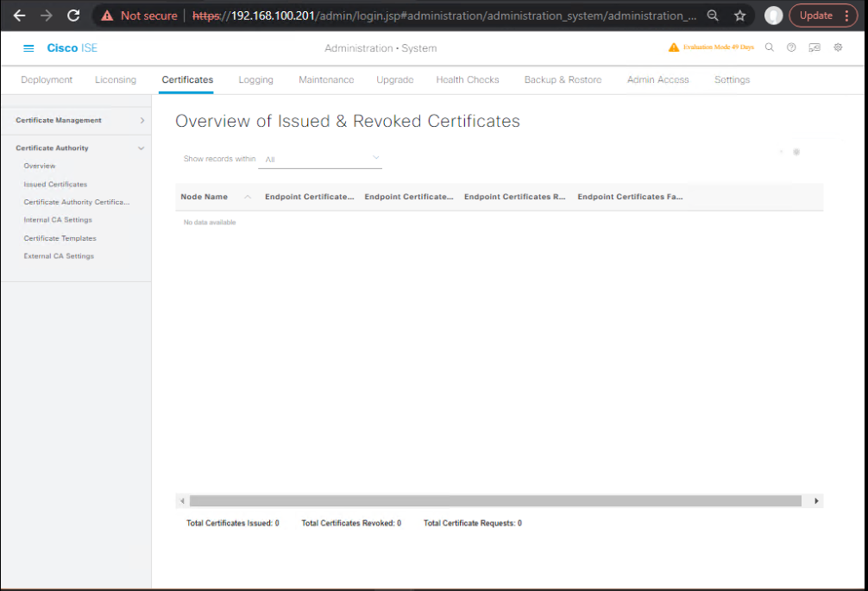Viewport: 868px width, 591px height.
Task: Open External CA Settings
Action: [59, 256]
